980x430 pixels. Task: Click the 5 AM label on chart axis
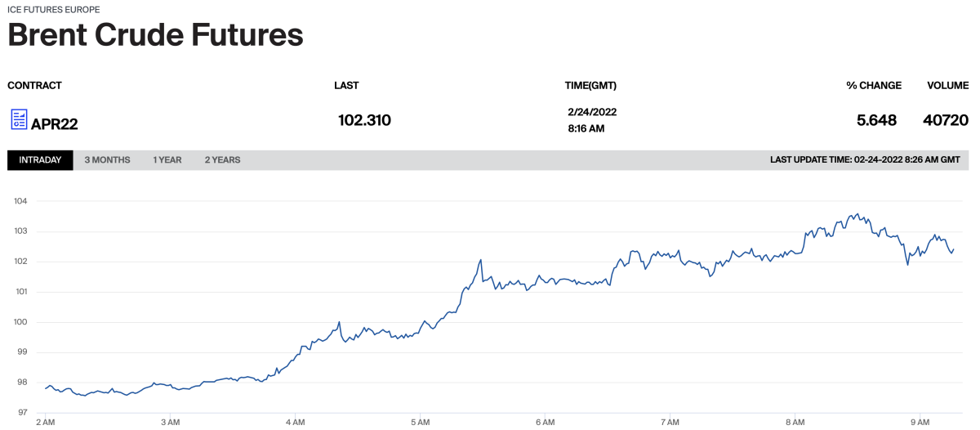(x=420, y=423)
